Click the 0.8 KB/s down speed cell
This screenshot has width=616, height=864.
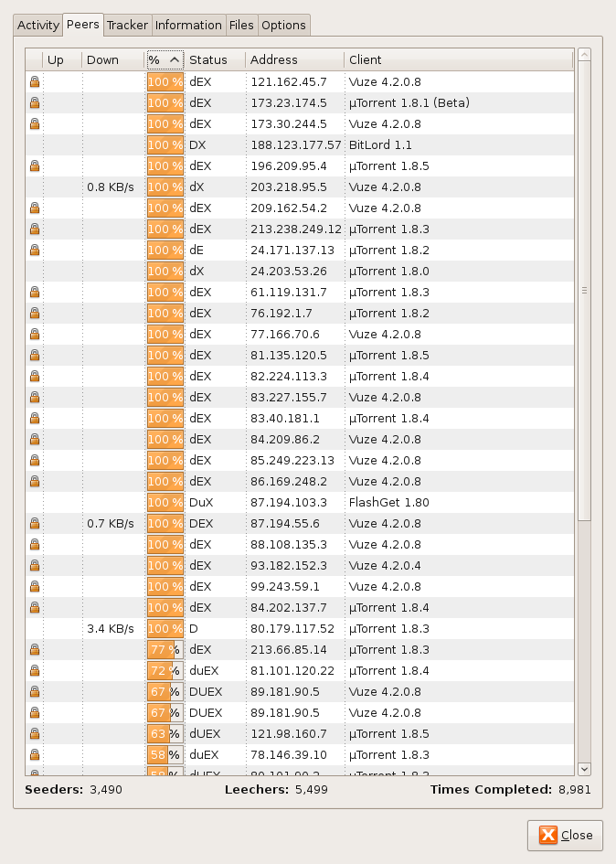[x=111, y=187]
